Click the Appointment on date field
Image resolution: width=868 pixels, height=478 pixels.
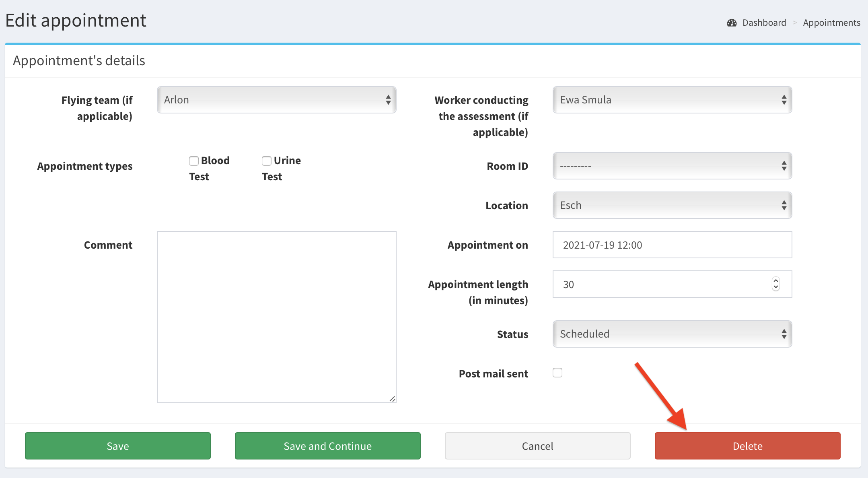pyautogui.click(x=672, y=245)
